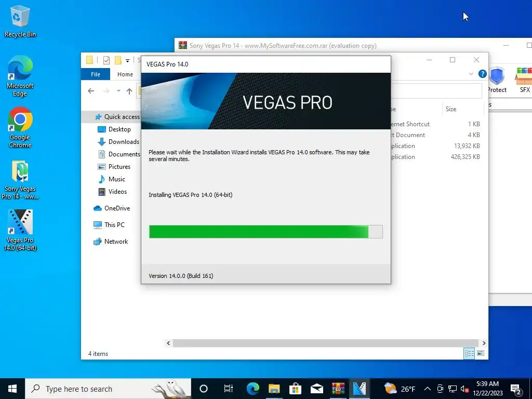532x399 pixels.
Task: Select Music in the navigation pane
Action: (111, 179)
